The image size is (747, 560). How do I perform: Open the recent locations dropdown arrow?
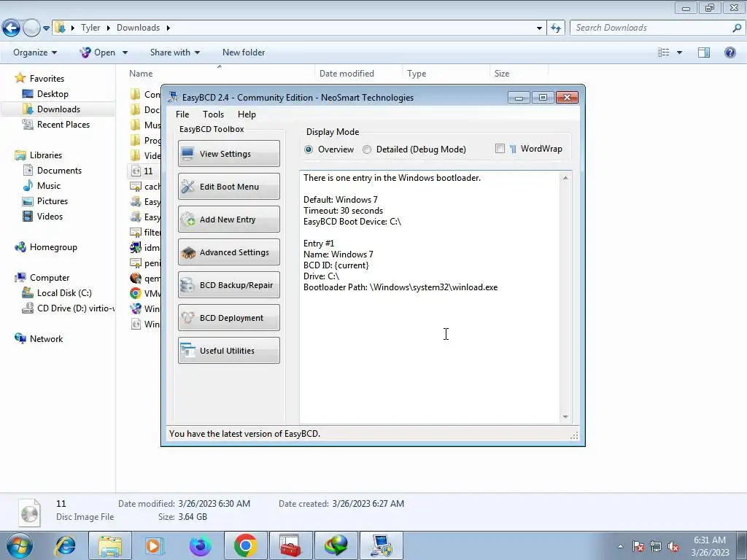[46, 28]
